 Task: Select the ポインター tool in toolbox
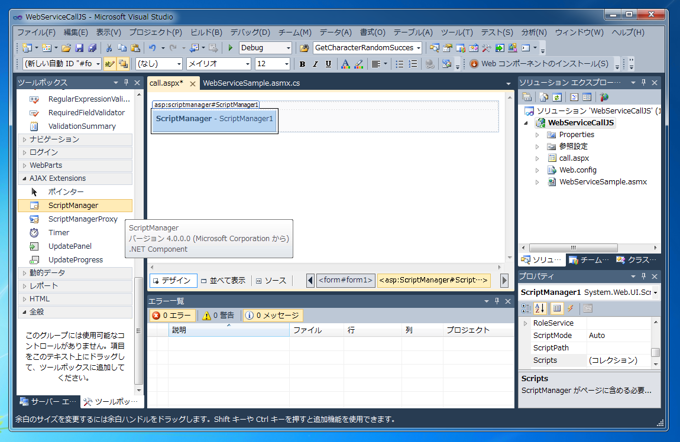75,192
